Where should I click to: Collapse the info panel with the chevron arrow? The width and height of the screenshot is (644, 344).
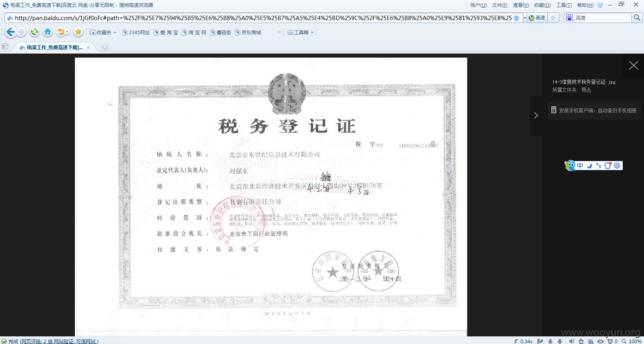coord(536,116)
